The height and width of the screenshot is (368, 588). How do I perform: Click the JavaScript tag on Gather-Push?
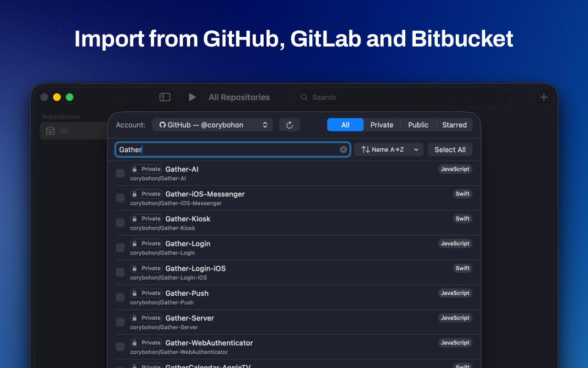pyautogui.click(x=455, y=293)
